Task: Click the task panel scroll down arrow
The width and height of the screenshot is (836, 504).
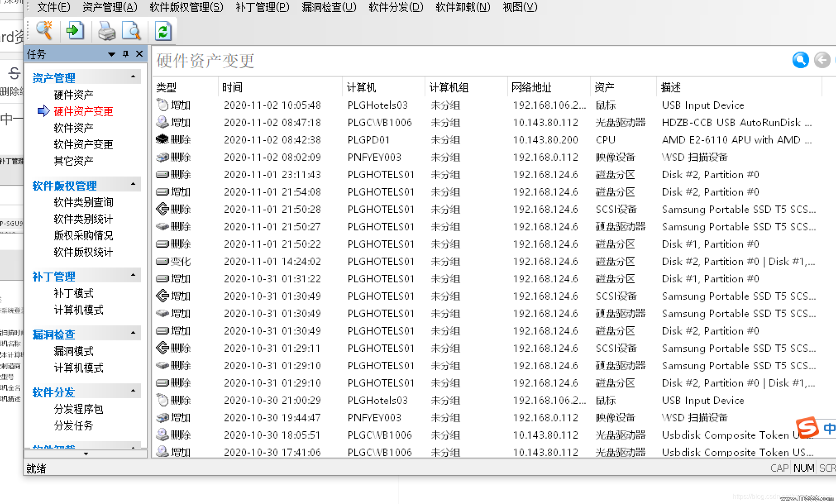Action: point(86,454)
